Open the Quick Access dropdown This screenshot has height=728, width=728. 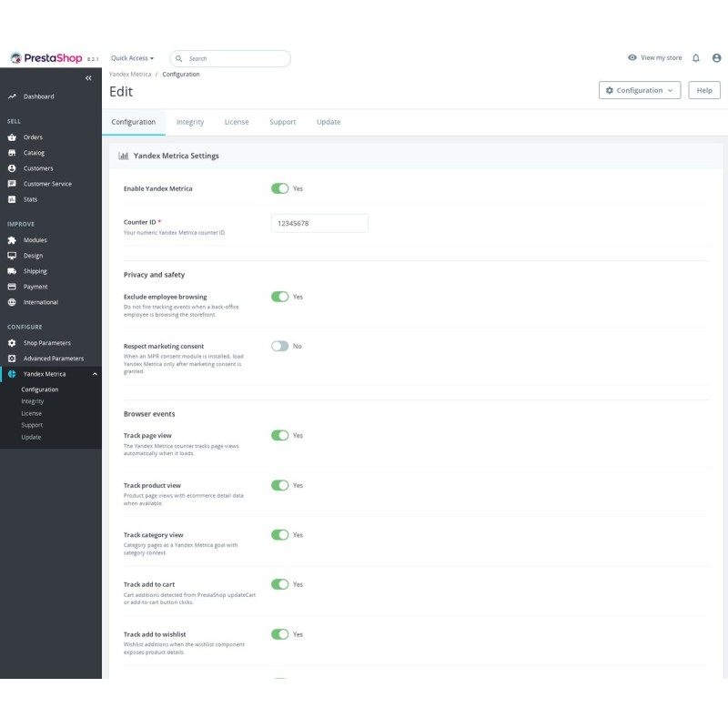click(x=132, y=58)
